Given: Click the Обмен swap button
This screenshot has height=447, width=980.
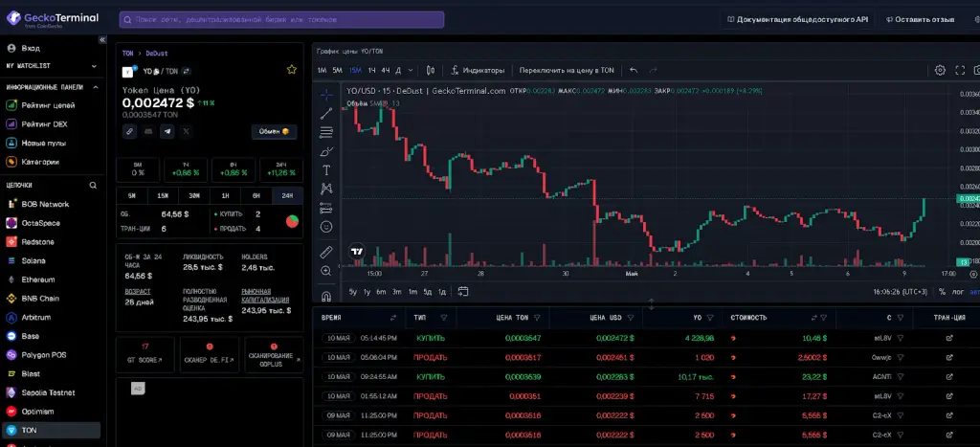Looking at the screenshot, I should [x=274, y=131].
